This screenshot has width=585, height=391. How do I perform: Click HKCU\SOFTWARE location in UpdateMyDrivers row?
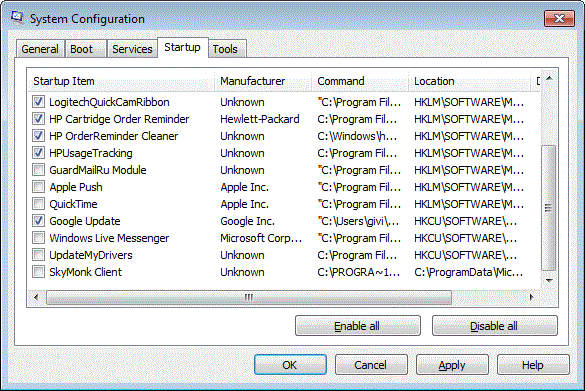(465, 255)
